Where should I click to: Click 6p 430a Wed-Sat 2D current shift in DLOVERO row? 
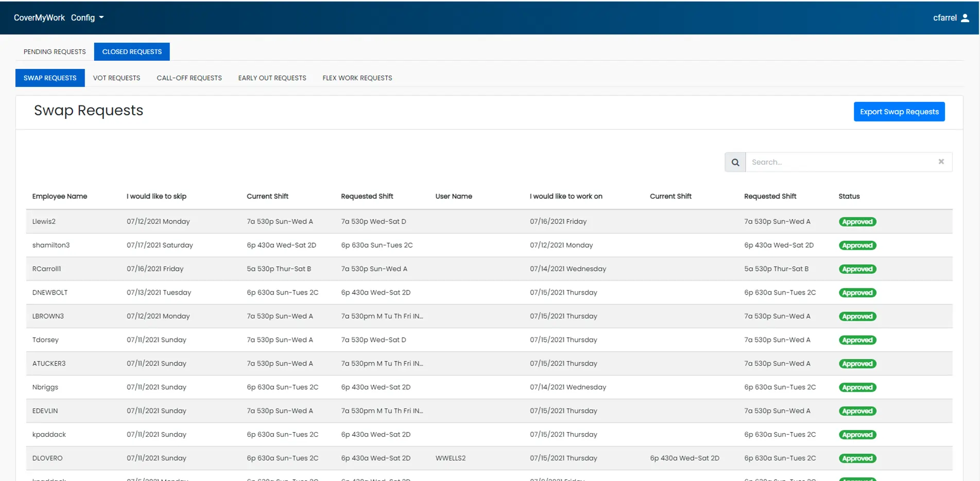click(x=684, y=458)
